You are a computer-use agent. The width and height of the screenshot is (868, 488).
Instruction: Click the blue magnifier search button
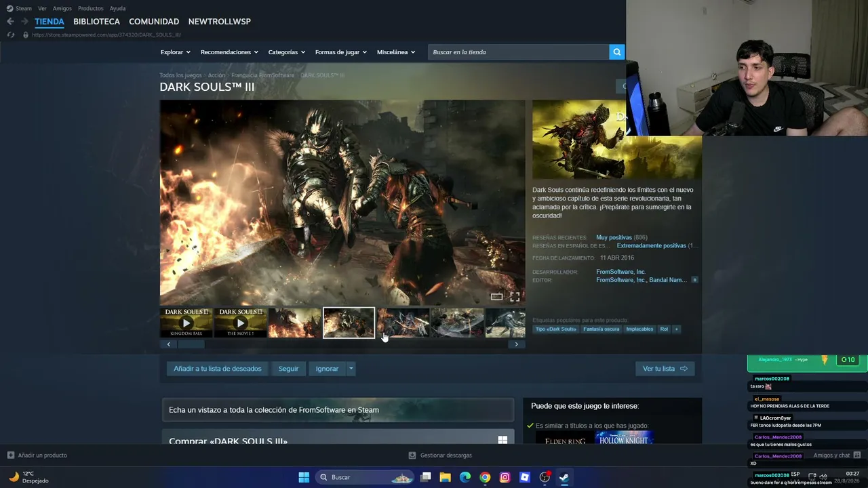616,52
